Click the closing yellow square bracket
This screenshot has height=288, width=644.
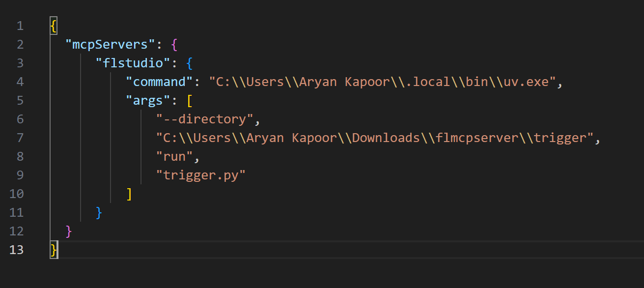[x=129, y=194]
